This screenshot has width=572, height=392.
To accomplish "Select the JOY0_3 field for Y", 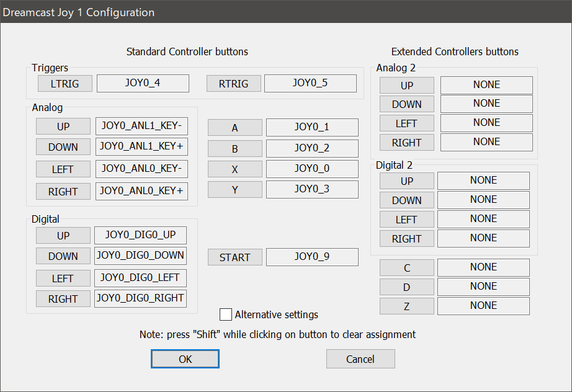I will 312,189.
